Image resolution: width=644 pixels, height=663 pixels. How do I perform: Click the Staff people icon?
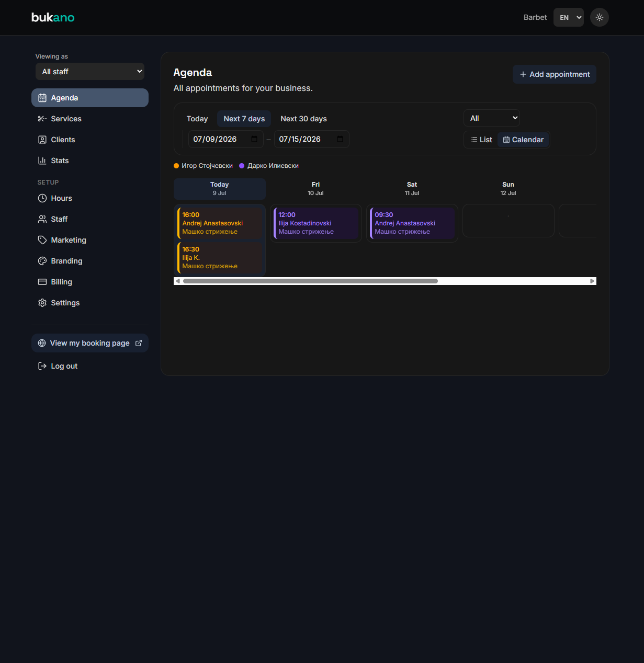(42, 219)
